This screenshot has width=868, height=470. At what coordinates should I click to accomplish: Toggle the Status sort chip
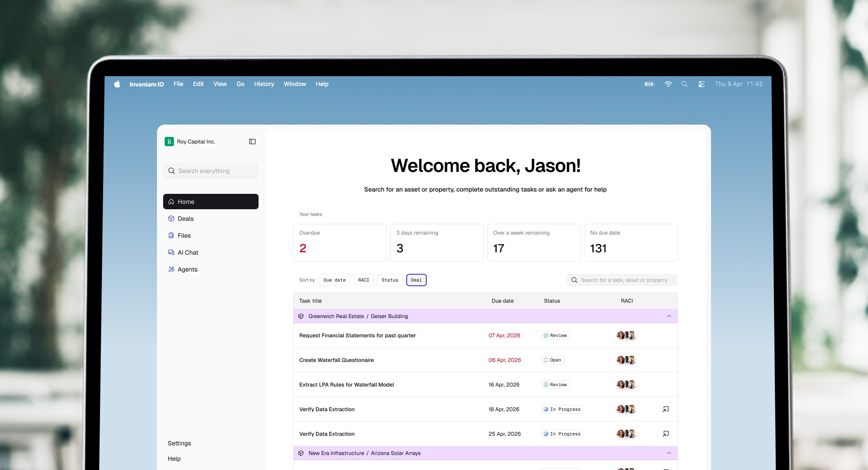click(x=390, y=280)
